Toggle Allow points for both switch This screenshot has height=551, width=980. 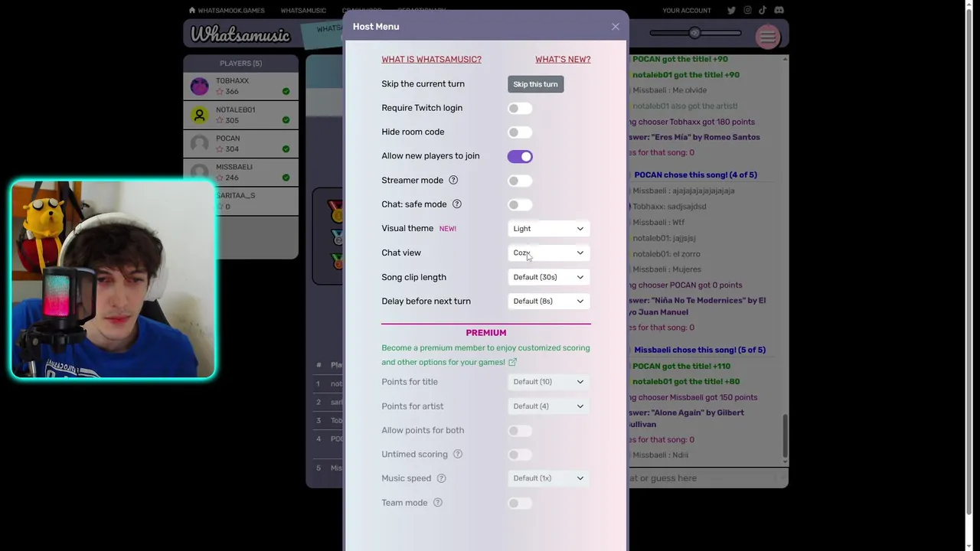(x=520, y=431)
